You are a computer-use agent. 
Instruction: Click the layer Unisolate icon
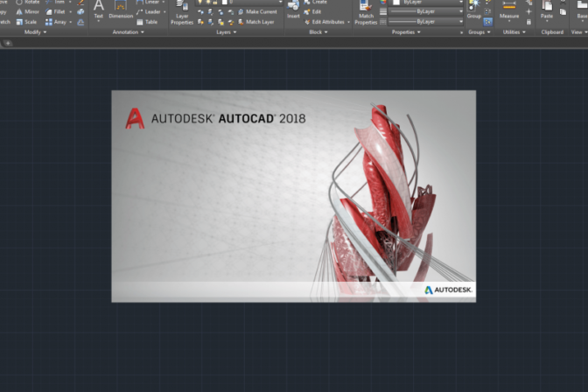(211, 22)
